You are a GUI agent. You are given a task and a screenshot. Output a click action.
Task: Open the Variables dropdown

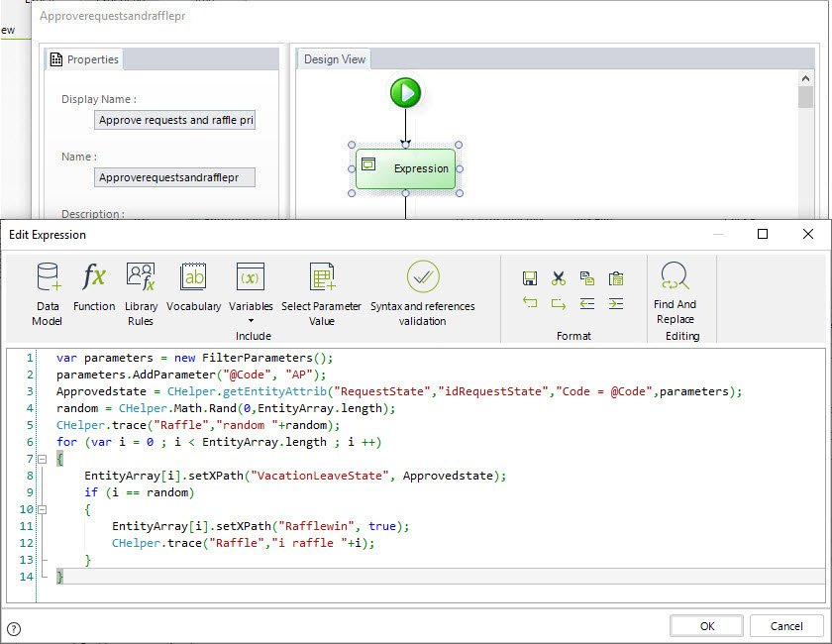(x=251, y=292)
